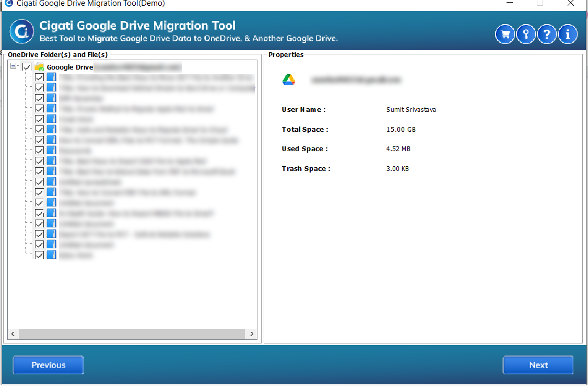Viewport: 588px width, 390px height.
Task: Click the Used Space value '4.52 MB'
Action: click(x=398, y=149)
